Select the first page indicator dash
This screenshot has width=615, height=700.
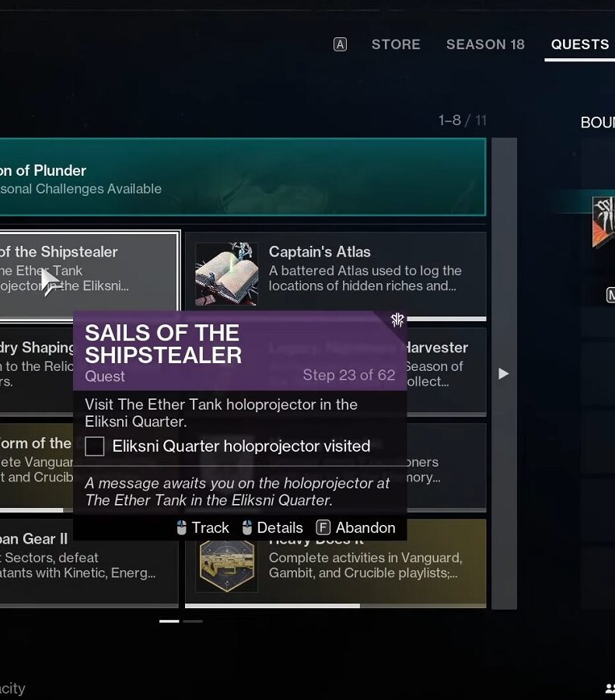pyautogui.click(x=169, y=621)
